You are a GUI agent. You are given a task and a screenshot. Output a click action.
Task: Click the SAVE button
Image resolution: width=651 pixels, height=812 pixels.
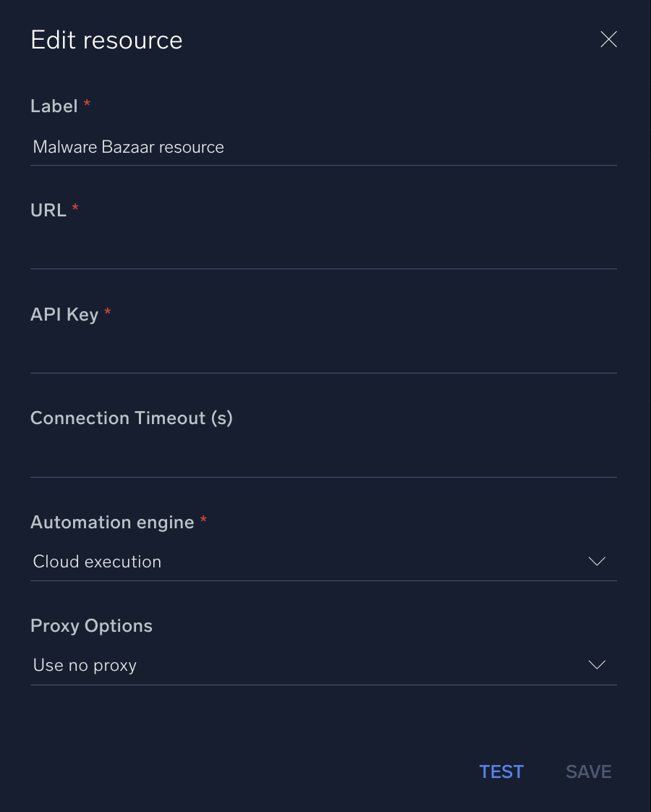(x=588, y=771)
